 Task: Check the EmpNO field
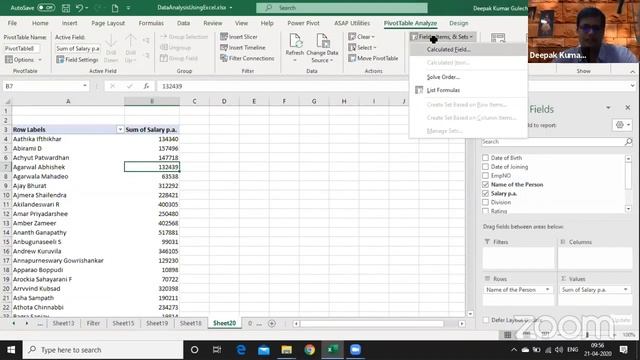[x=485, y=176]
